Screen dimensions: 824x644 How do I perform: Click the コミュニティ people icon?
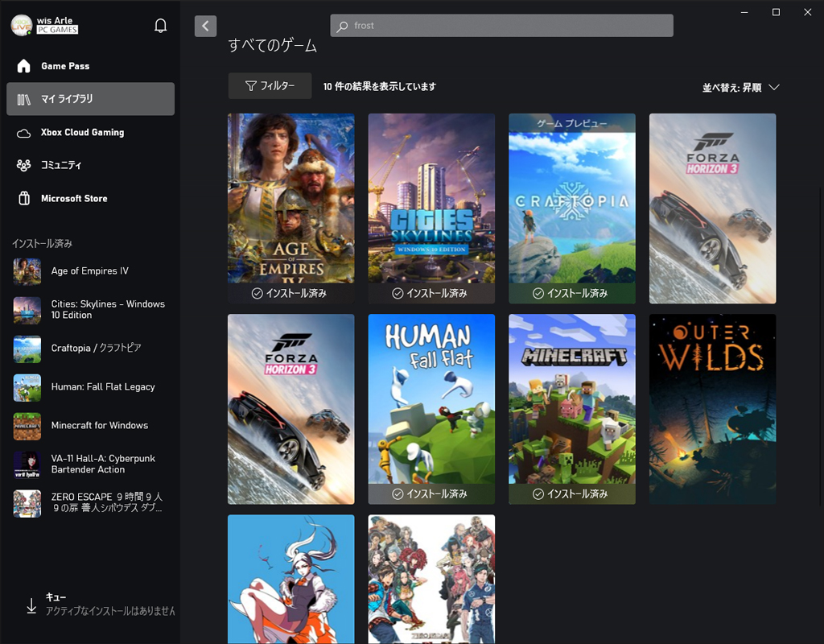tap(23, 165)
